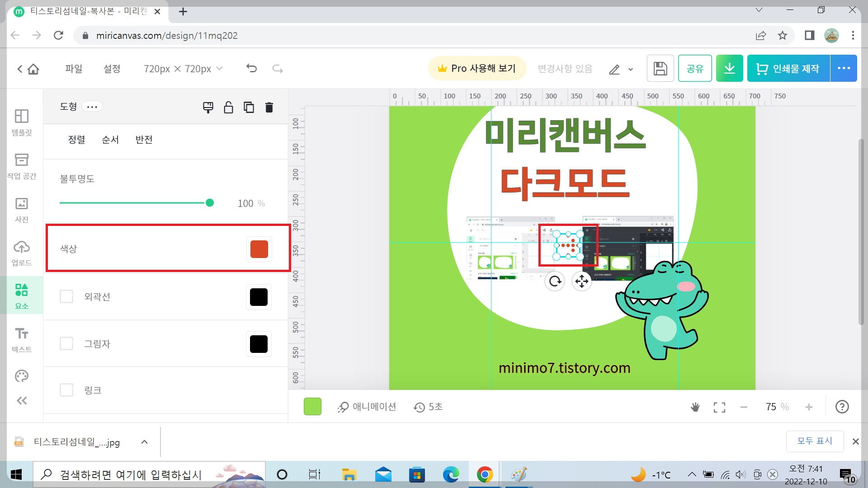Screen dimensions: 868x488
Task: Show hidden system tray icons
Action: click(x=692, y=474)
